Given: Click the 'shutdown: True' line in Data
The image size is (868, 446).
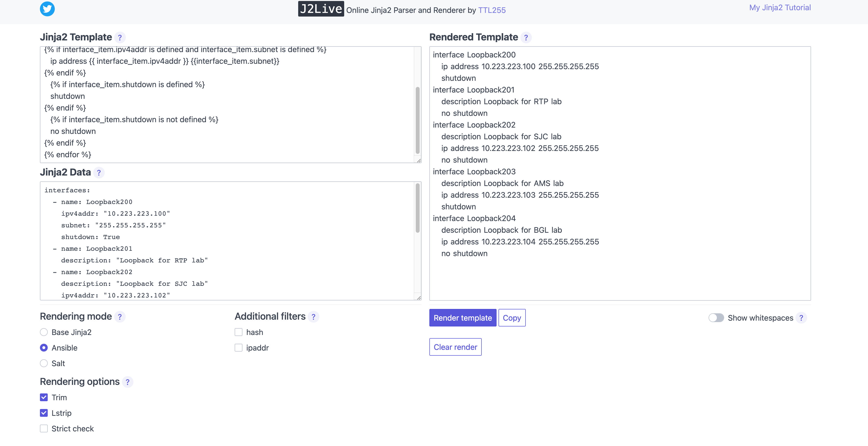Looking at the screenshot, I should [x=90, y=237].
